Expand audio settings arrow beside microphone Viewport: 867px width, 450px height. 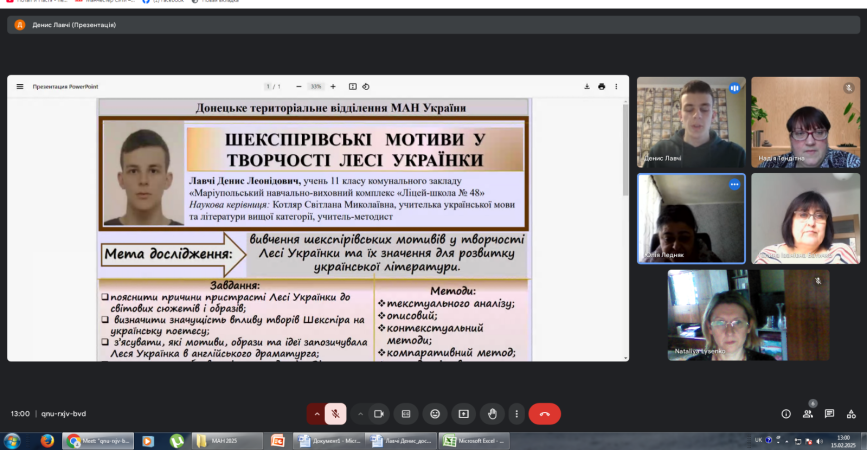[x=317, y=413]
